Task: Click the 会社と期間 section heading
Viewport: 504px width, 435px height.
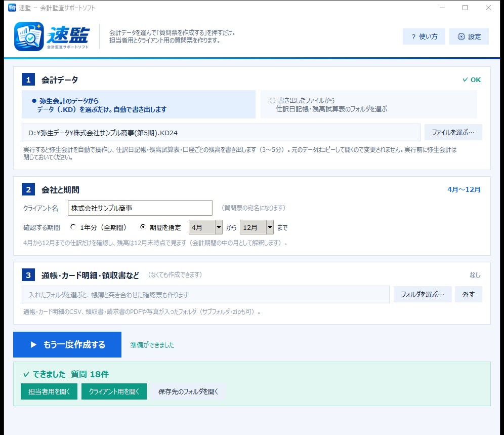Action: 60,190
